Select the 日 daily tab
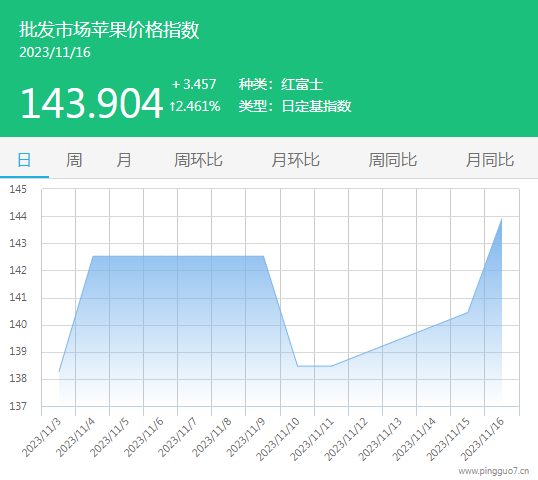538x480 pixels. [x=24, y=160]
